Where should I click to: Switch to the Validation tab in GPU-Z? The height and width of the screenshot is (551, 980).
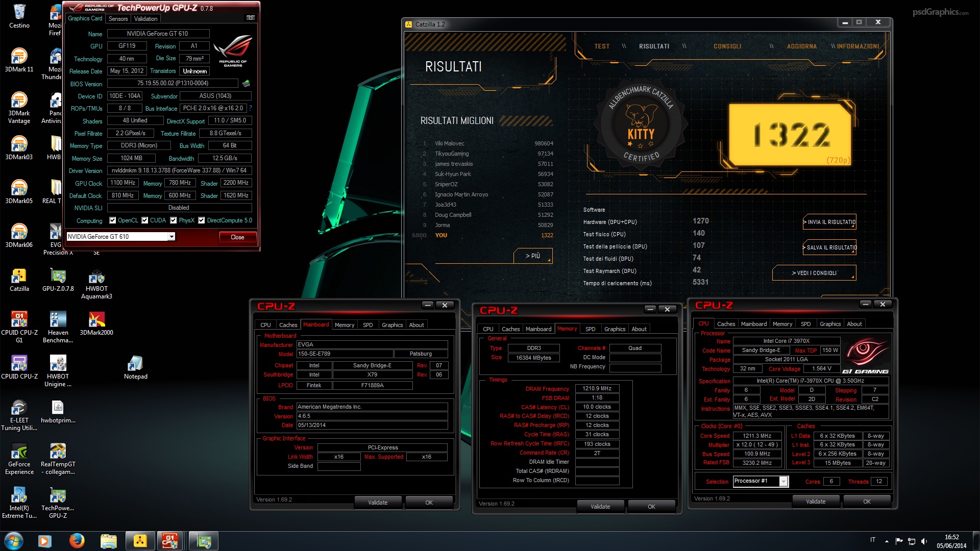pyautogui.click(x=146, y=19)
